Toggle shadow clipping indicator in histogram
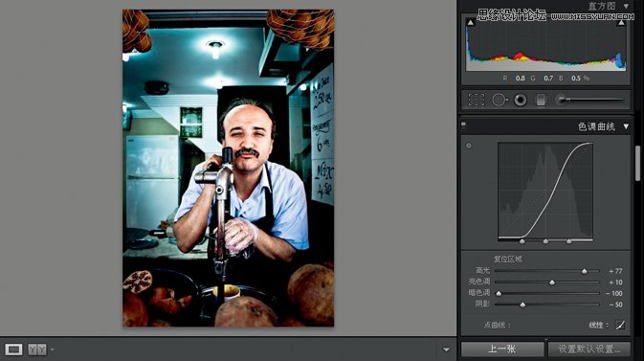The height and width of the screenshot is (361, 644). (471, 23)
